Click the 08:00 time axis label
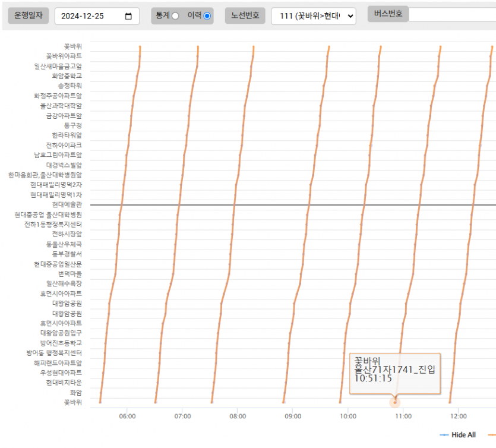The height and width of the screenshot is (448, 496). click(x=237, y=416)
